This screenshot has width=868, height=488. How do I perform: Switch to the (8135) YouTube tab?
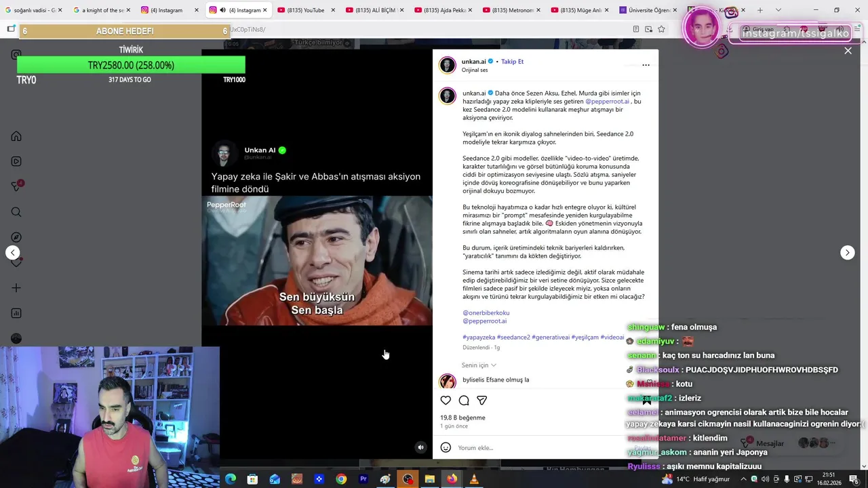pos(305,10)
